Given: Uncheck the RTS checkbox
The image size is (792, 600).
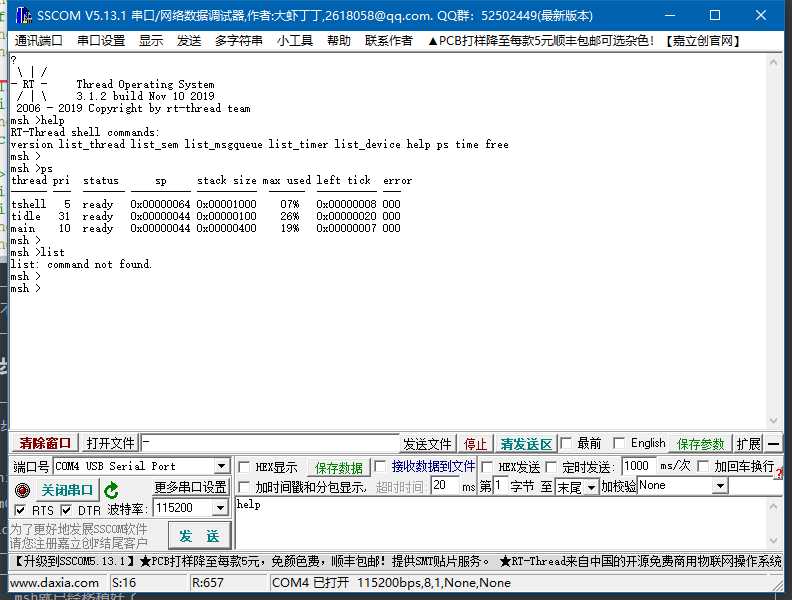Looking at the screenshot, I should (x=20, y=510).
